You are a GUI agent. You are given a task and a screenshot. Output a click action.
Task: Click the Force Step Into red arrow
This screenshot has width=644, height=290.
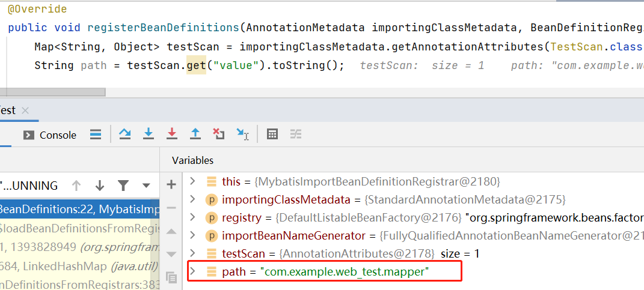click(x=172, y=134)
